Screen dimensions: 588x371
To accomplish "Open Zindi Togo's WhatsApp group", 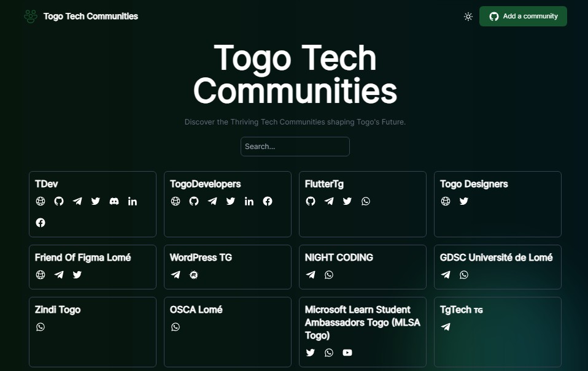I will (x=41, y=327).
